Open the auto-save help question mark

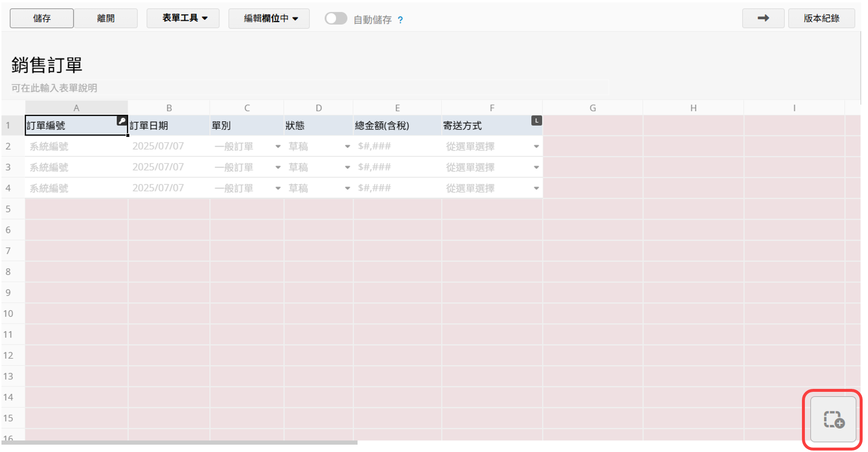pos(400,20)
